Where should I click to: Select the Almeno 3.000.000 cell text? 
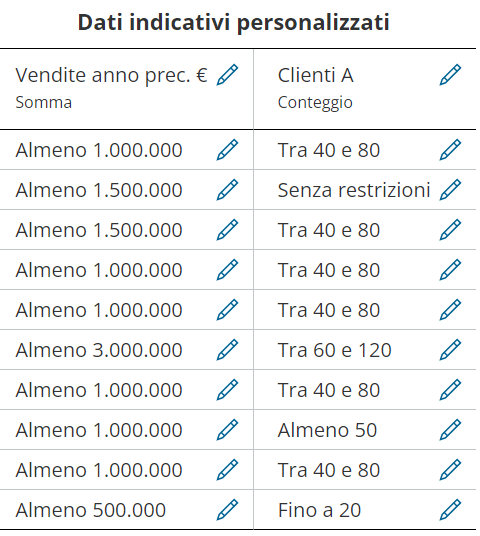point(99,350)
